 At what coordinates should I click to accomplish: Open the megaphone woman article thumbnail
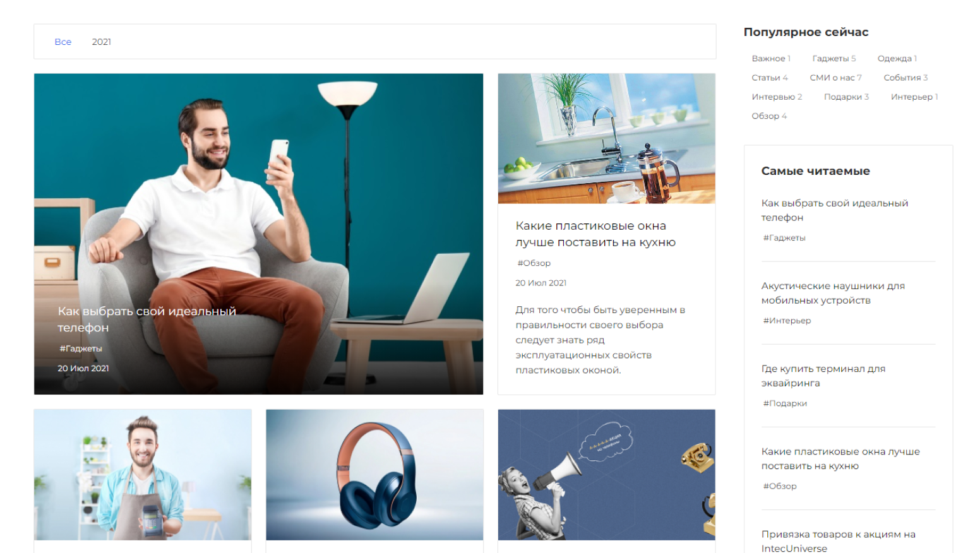tap(606, 475)
